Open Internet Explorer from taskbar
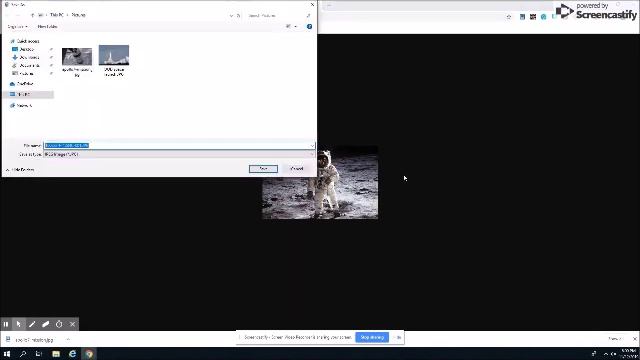Screen dimensions: 640x360 tap(72, 354)
